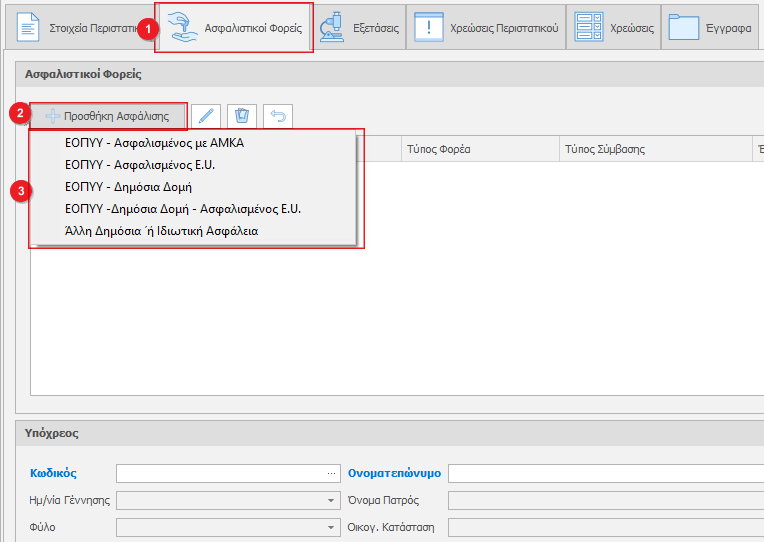Click the trash delete insurance icon

click(x=241, y=116)
